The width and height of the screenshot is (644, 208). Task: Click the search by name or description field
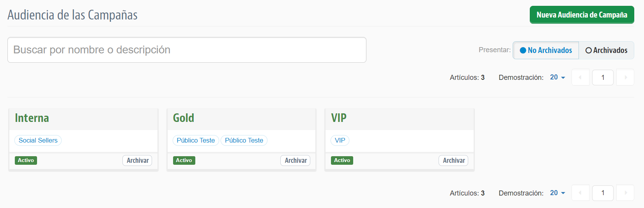coord(187,50)
